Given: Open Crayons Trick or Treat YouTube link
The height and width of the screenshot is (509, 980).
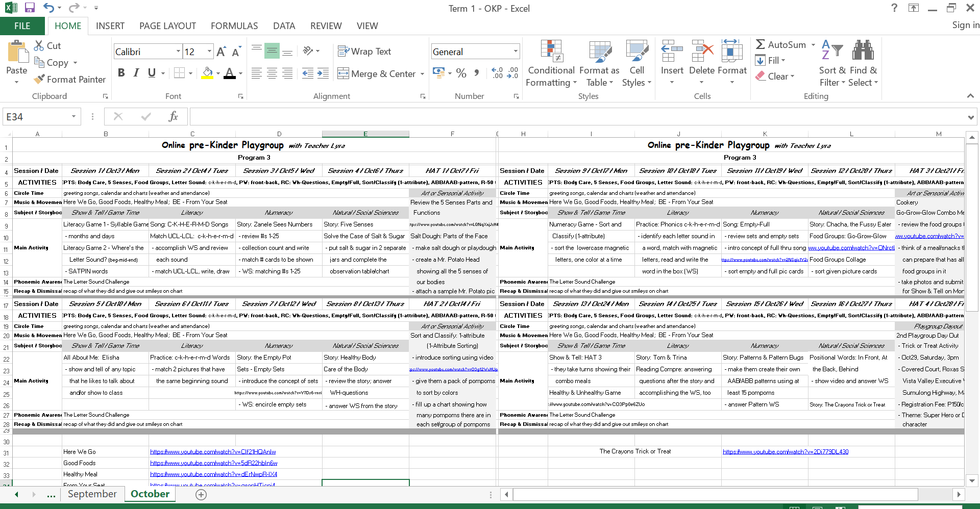Looking at the screenshot, I should click(x=786, y=452).
